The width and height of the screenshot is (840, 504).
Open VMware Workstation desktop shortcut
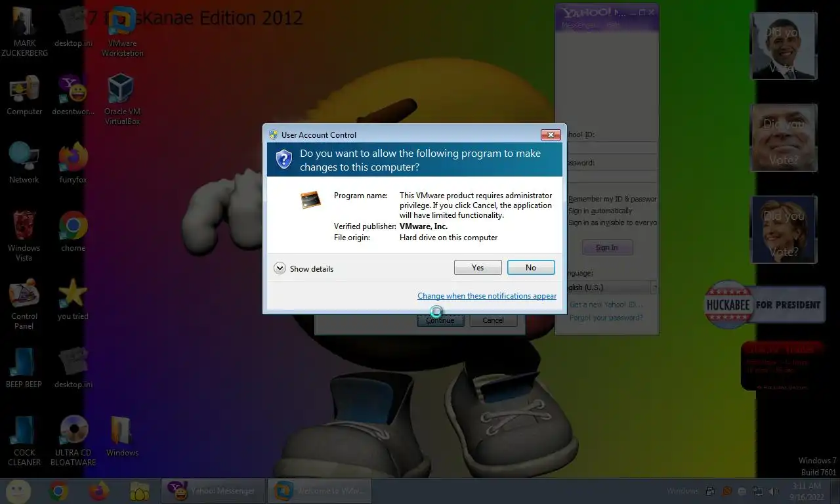(x=123, y=31)
